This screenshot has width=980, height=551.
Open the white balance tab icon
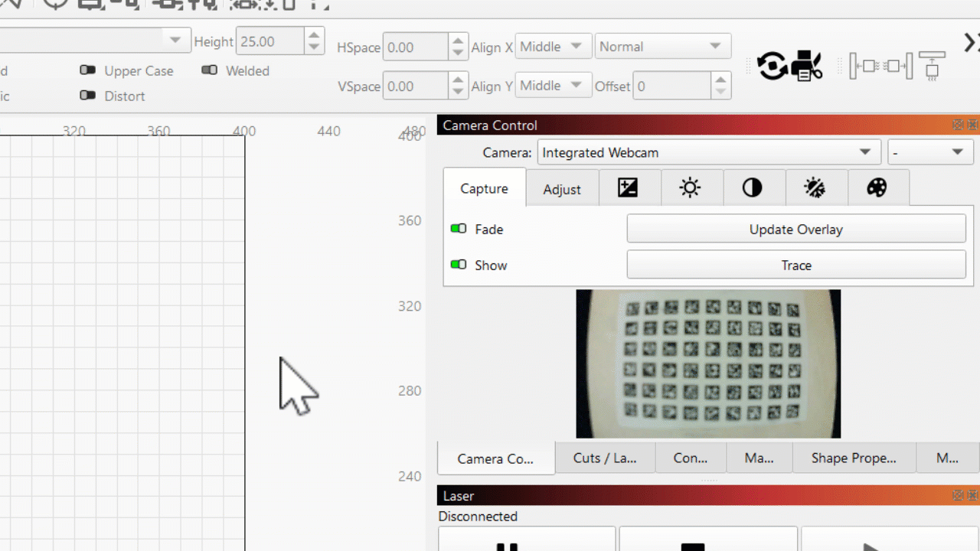point(814,188)
